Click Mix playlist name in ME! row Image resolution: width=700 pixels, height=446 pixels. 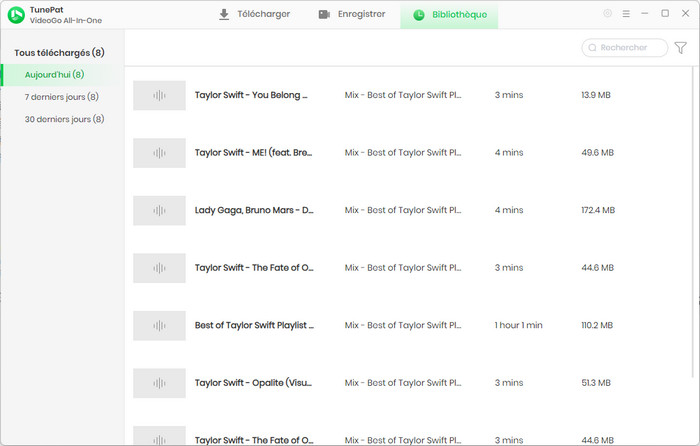click(403, 153)
